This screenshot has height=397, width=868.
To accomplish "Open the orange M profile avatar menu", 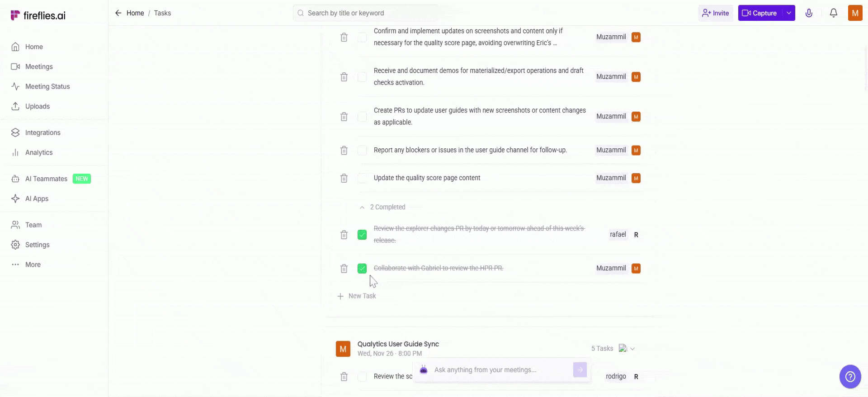I will coord(855,13).
